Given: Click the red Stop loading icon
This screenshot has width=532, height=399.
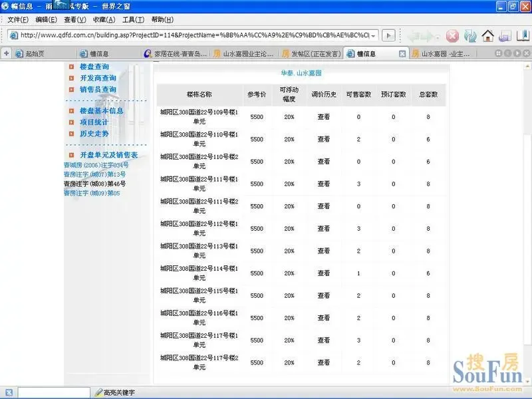Looking at the screenshot, I should (x=452, y=36).
